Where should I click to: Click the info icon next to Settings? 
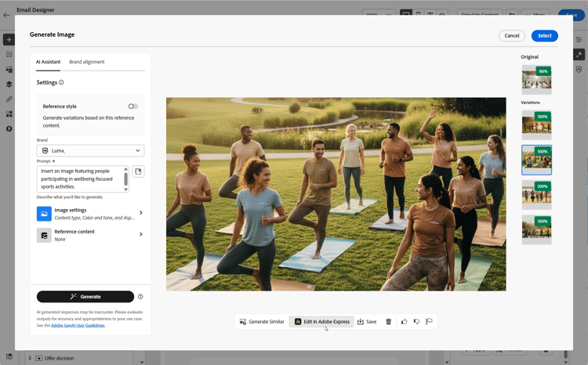(x=61, y=82)
